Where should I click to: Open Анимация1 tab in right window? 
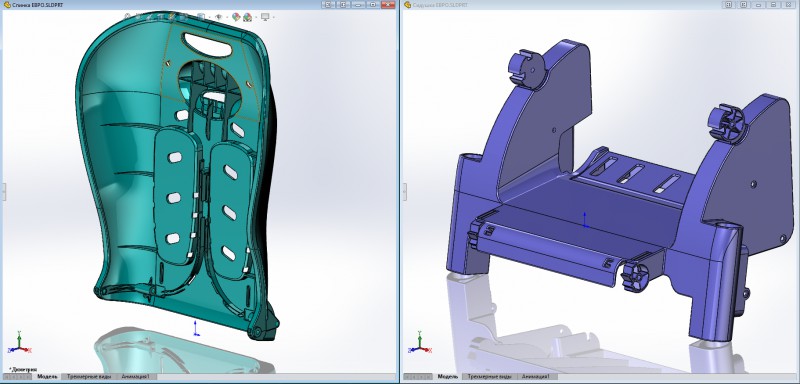536,376
